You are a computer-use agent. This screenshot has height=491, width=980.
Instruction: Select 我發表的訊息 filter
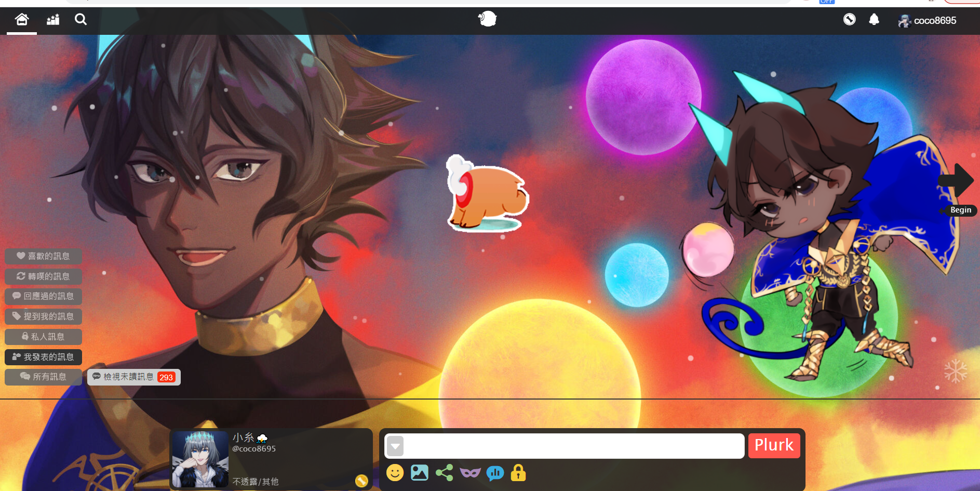[43, 357]
